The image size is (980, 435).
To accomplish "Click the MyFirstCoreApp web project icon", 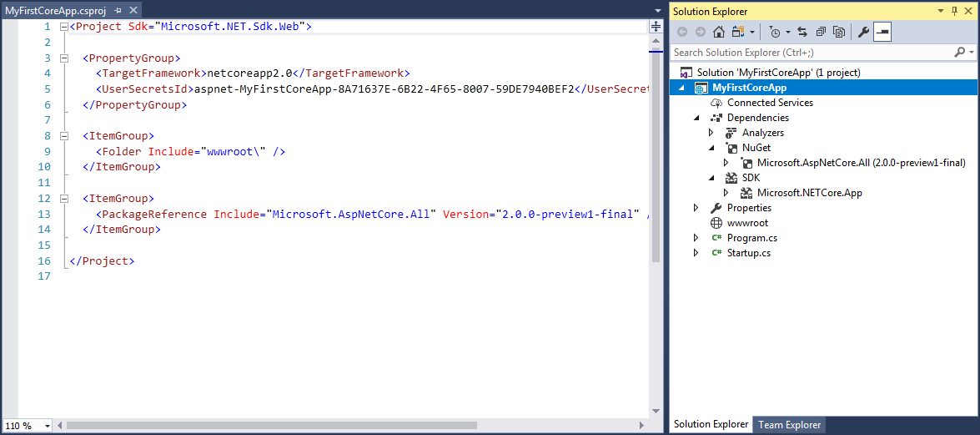I will click(x=701, y=88).
